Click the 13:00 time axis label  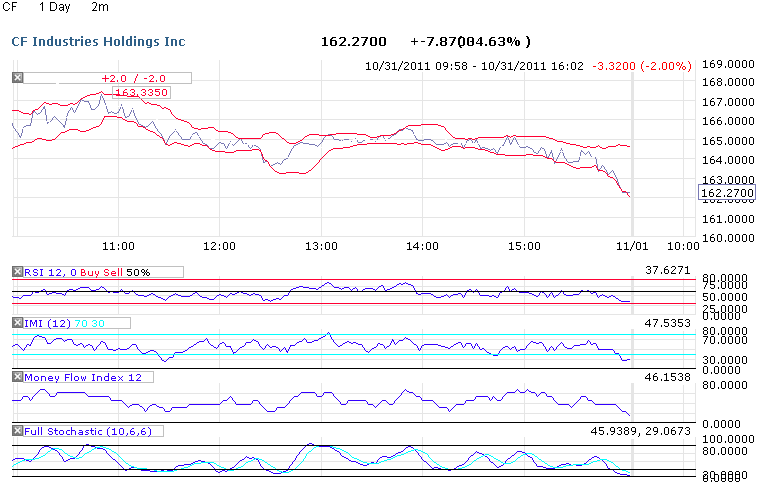point(321,246)
